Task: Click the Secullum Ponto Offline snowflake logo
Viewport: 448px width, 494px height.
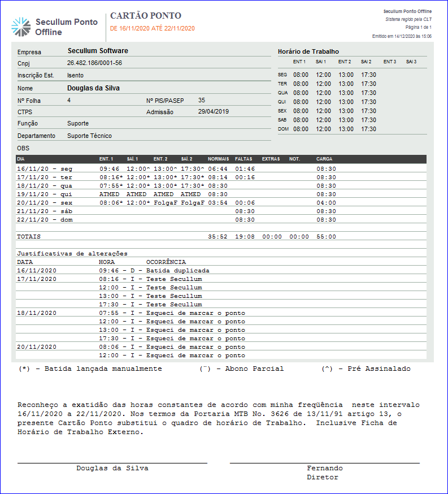Action: 21,27
